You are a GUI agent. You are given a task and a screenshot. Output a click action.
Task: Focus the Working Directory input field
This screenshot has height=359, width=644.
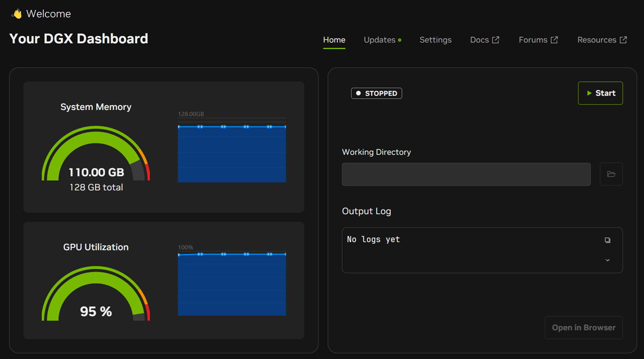[x=466, y=174]
